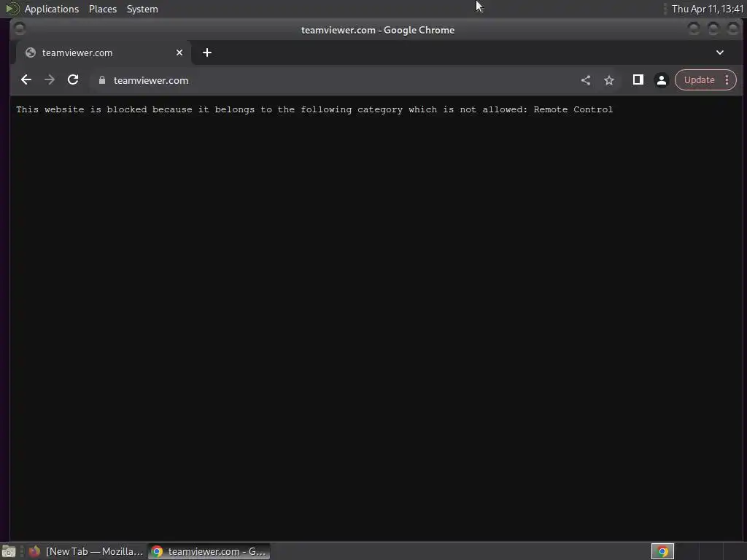Focus the address bar showing teamviewer.com
Image resolution: width=747 pixels, height=560 pixels.
coord(333,80)
